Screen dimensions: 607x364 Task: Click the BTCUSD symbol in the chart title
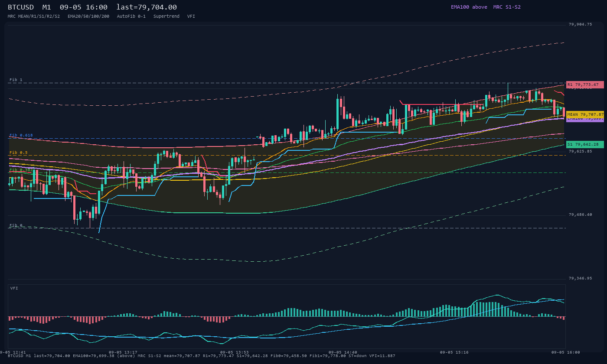tap(21, 7)
